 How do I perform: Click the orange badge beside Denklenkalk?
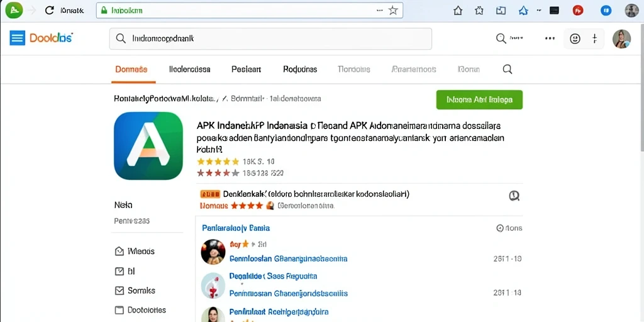(209, 194)
